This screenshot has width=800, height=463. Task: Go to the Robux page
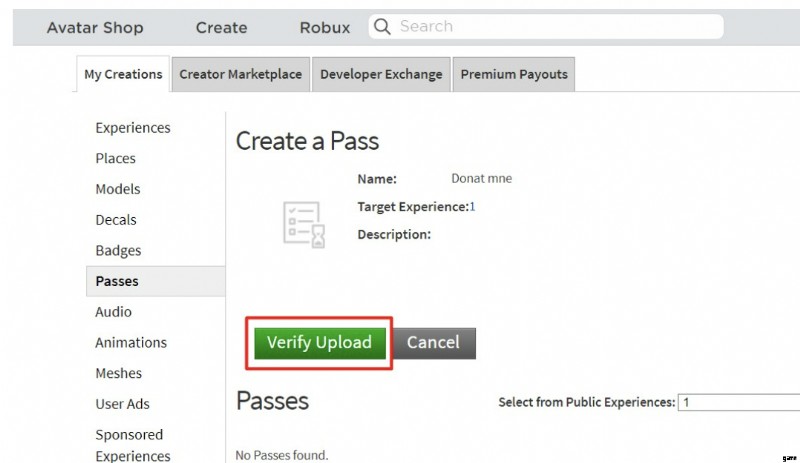(325, 28)
